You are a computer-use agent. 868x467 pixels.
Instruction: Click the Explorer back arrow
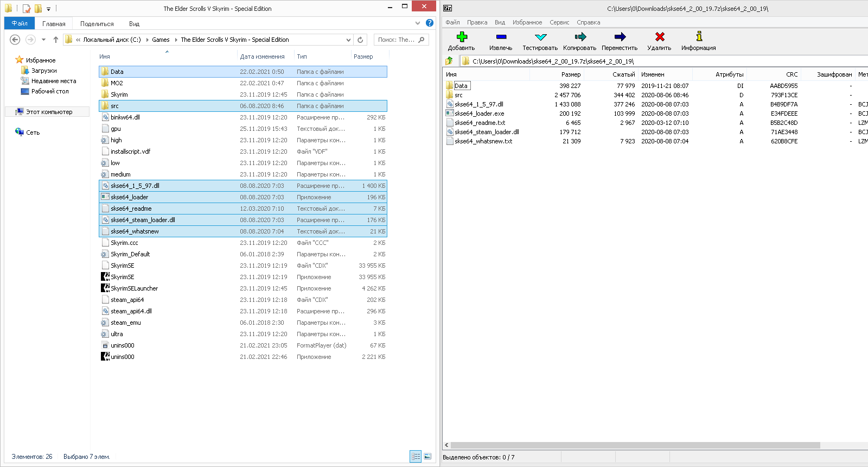pyautogui.click(x=15, y=40)
